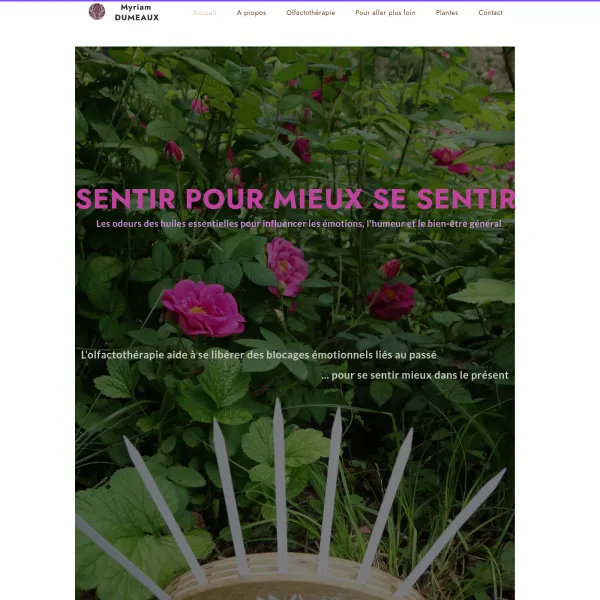The image size is (600, 600).
Task: Click the round purple logo icon
Action: coord(97,11)
